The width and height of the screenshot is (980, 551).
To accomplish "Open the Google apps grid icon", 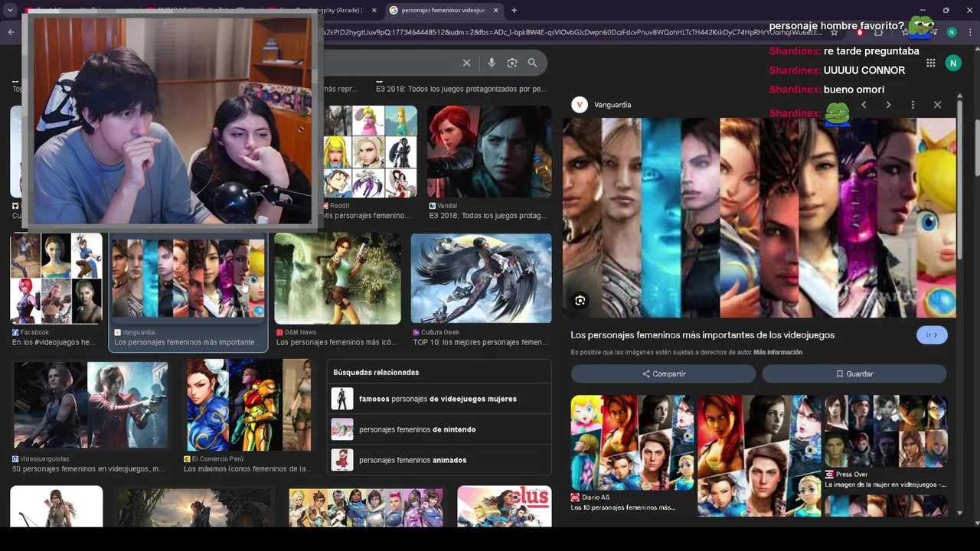I will click(x=930, y=63).
